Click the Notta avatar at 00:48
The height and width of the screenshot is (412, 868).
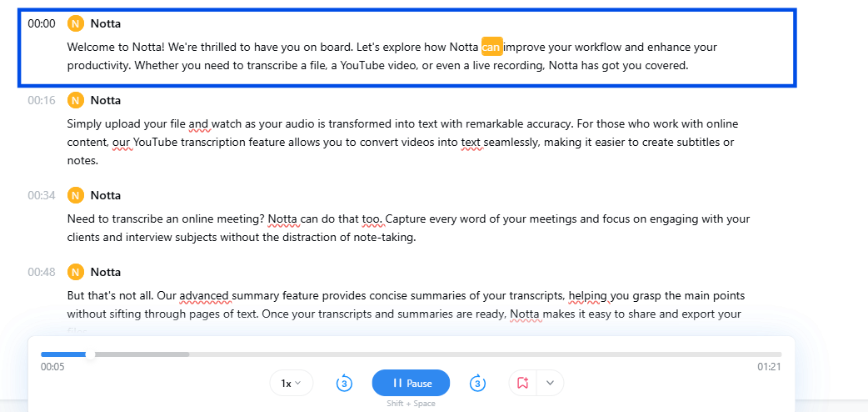pos(76,272)
